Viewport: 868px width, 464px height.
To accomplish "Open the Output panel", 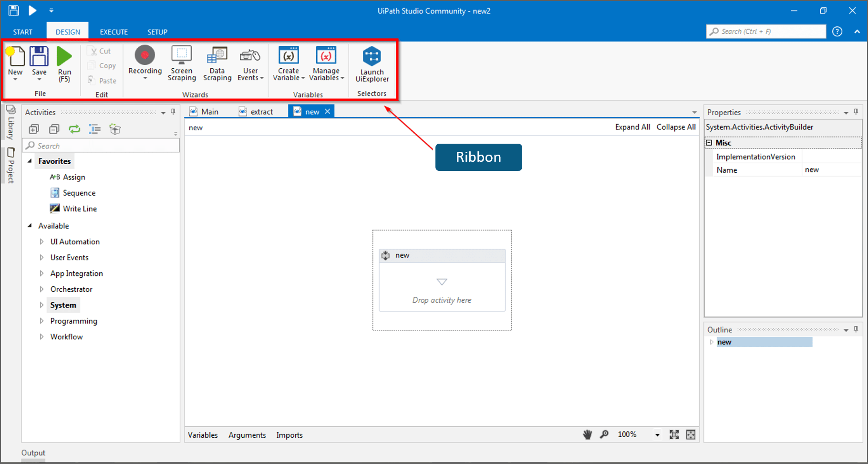I will coord(33,453).
